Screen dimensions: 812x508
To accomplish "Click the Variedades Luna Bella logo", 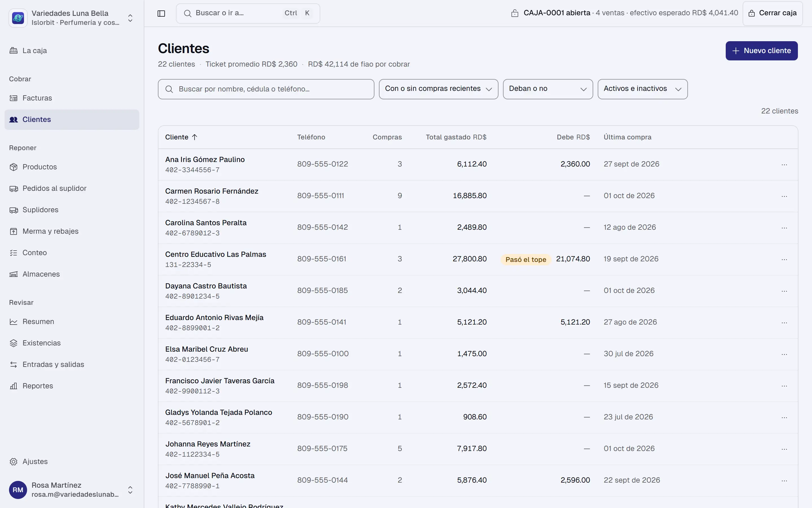I will click(18, 18).
